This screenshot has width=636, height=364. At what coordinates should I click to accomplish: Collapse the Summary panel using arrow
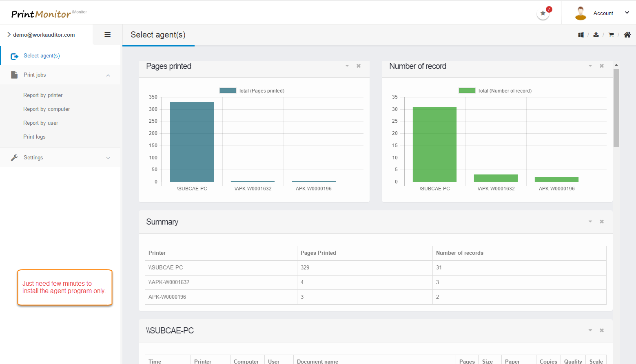tap(590, 222)
